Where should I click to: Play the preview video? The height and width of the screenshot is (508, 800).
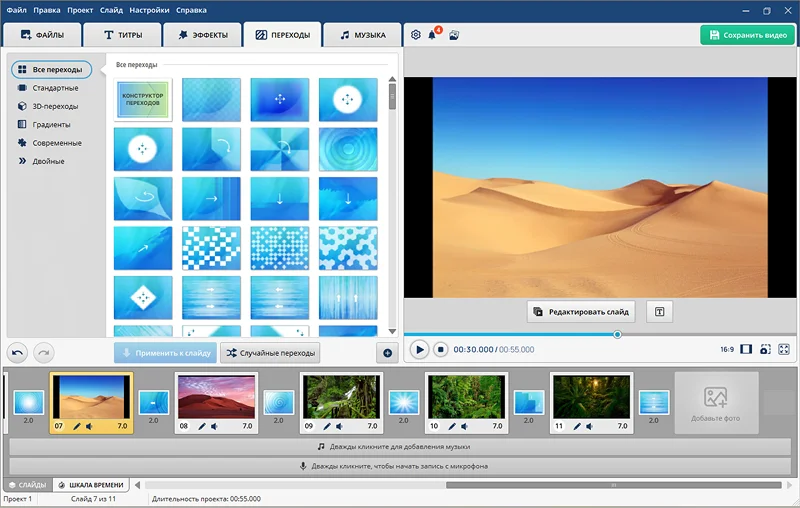pos(419,349)
